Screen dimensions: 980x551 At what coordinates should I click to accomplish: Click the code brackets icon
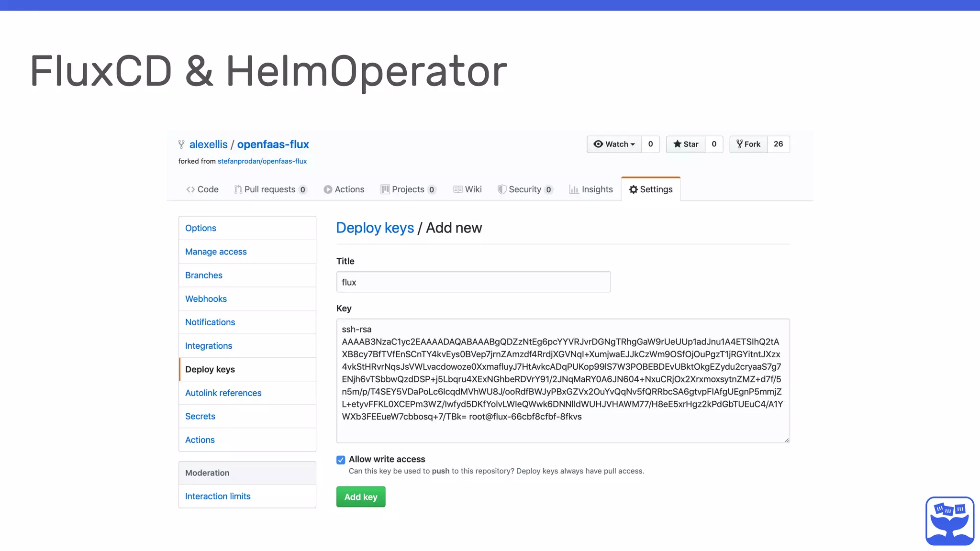tap(190, 189)
